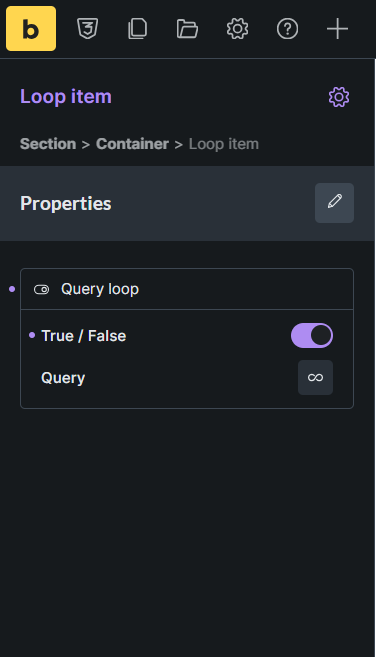Click the plus icon to add an element
This screenshot has width=376, height=657.
coord(337,29)
